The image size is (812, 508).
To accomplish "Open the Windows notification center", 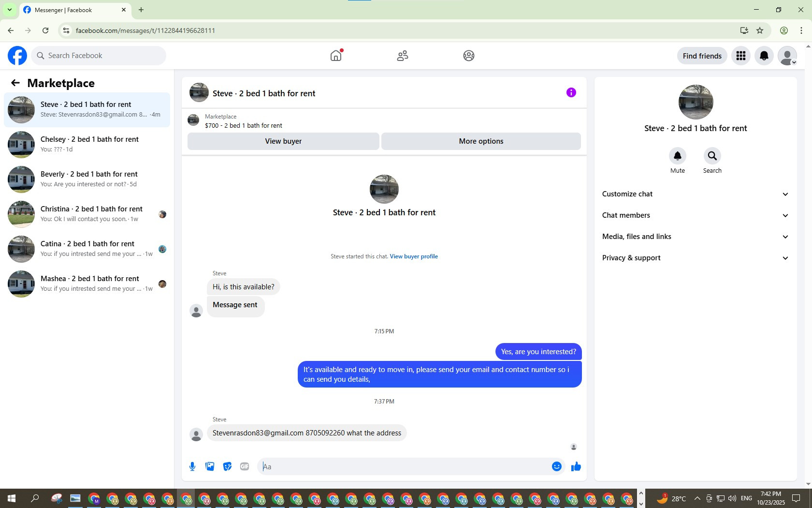I will coord(796,498).
